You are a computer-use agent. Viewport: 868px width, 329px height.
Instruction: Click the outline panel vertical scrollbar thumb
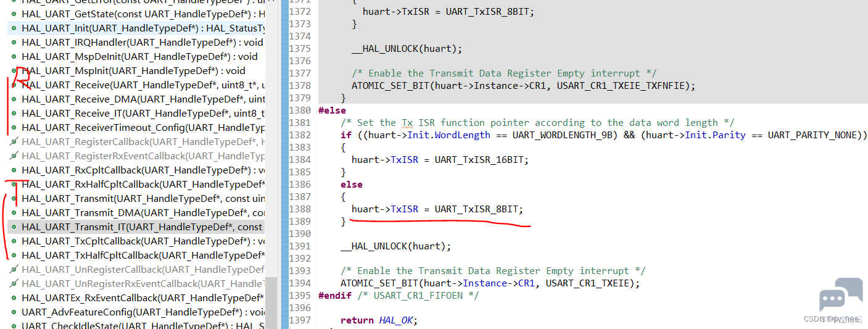coord(271,302)
